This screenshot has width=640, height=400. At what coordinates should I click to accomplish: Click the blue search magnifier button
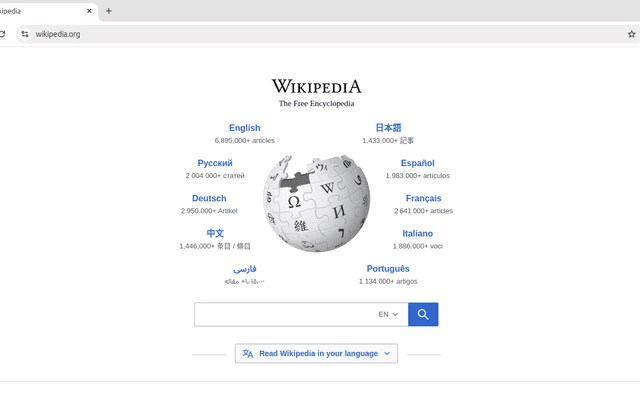click(423, 314)
